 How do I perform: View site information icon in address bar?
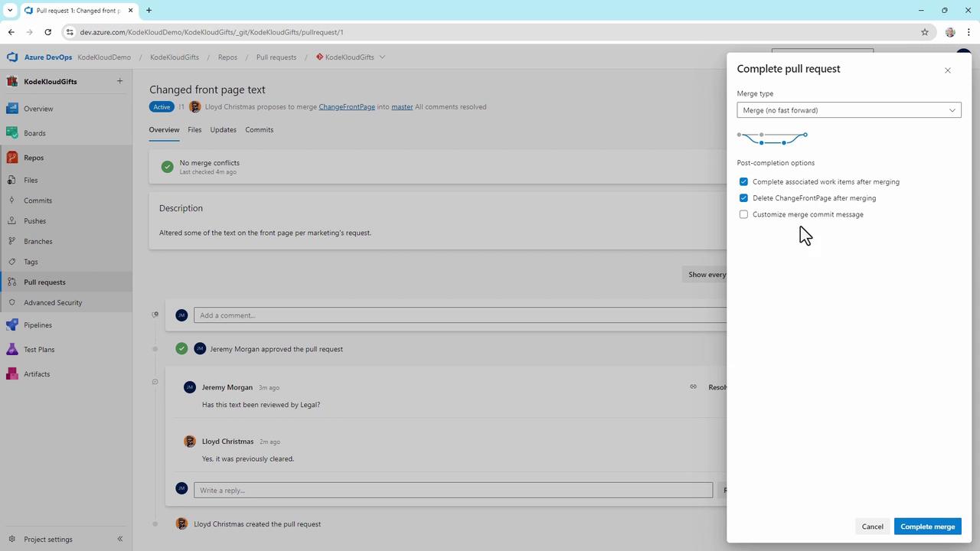pyautogui.click(x=70, y=32)
